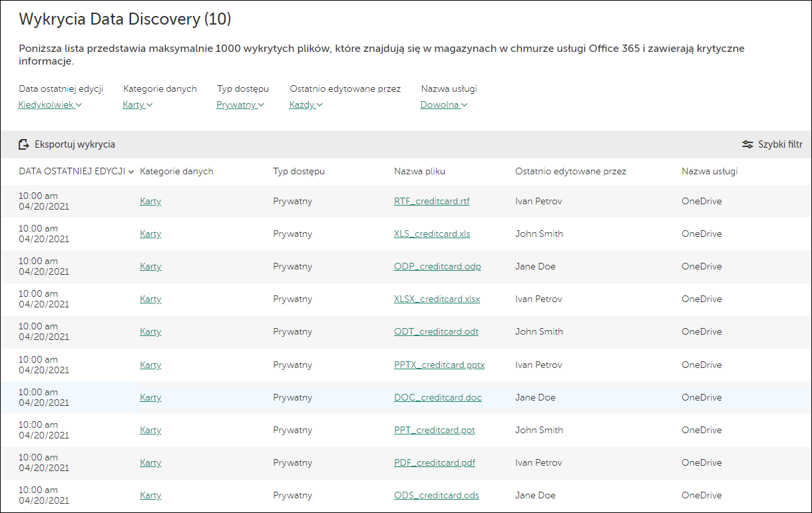812x513 pixels.
Task: Click the PPTX_creditcard.pptx link
Action: pyautogui.click(x=439, y=365)
